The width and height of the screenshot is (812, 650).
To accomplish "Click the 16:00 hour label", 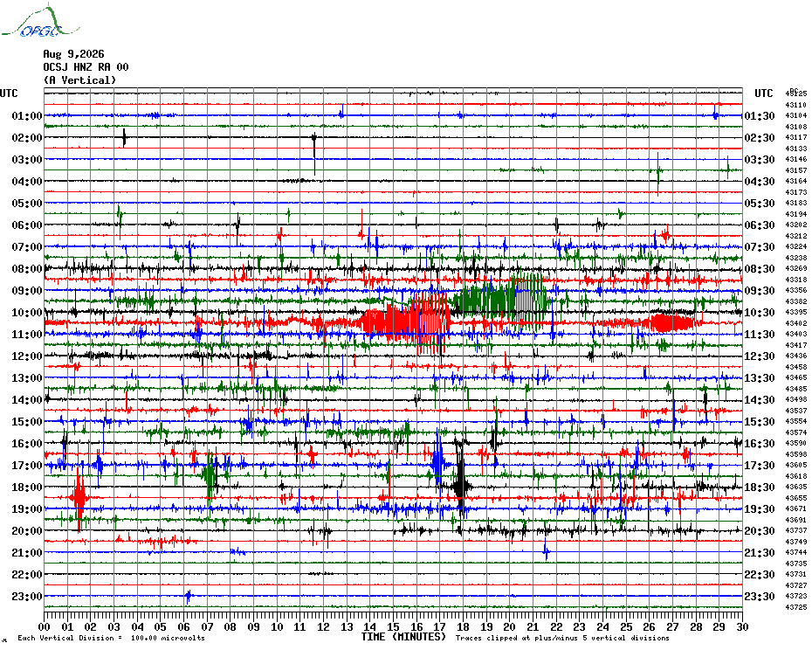I will coord(27,443).
